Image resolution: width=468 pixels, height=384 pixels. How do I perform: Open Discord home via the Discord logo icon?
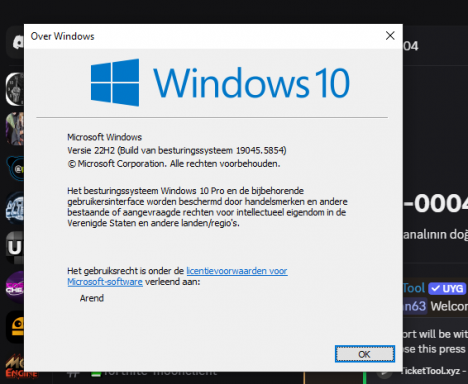point(15,42)
